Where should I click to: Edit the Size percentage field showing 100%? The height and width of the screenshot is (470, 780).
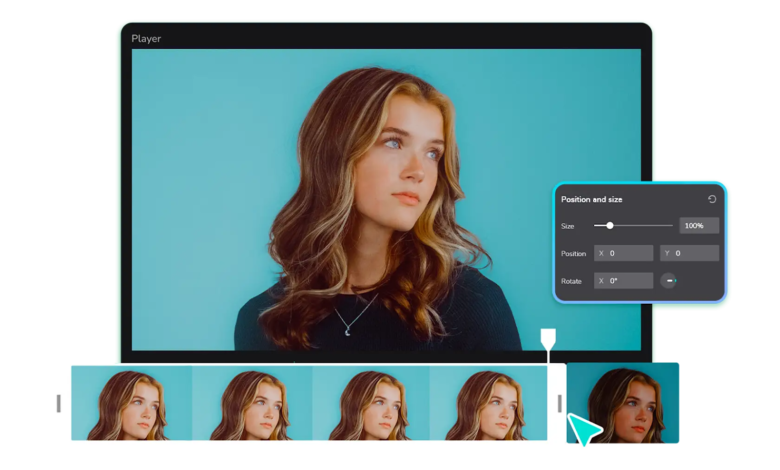pyautogui.click(x=699, y=226)
